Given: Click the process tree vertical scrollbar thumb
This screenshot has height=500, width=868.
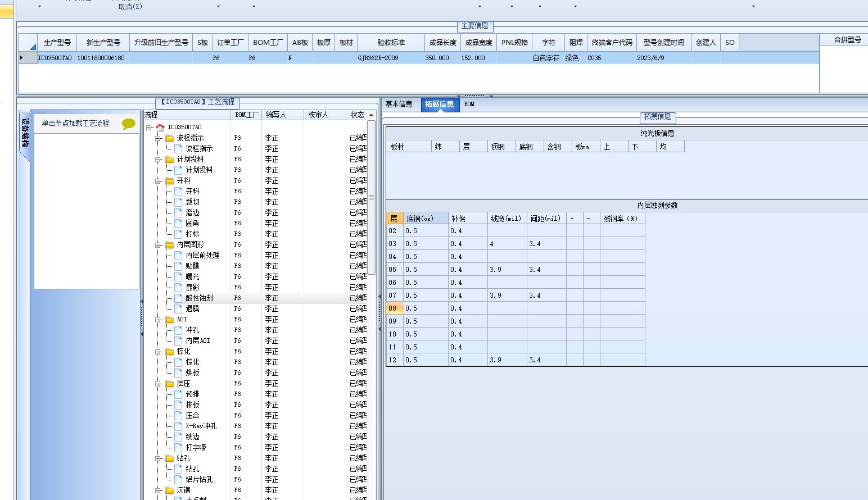Looking at the screenshot, I should tap(371, 198).
